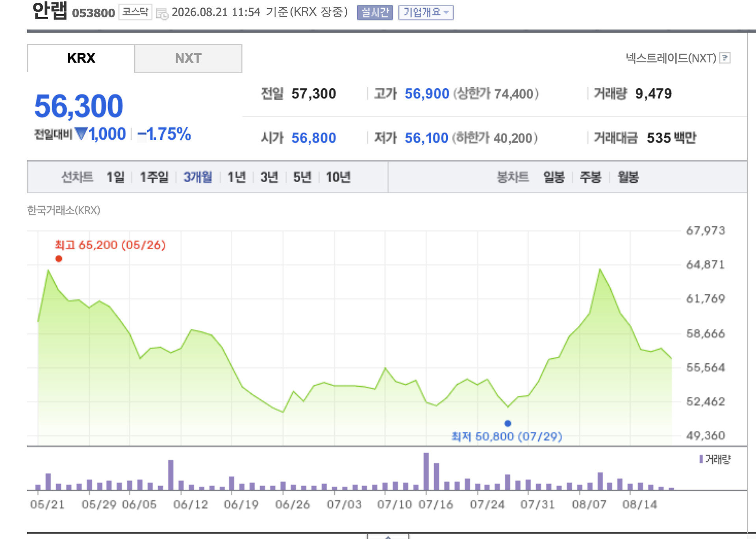Show the 주봉 weekly candle chart
This screenshot has width=756, height=539.
pos(591,177)
